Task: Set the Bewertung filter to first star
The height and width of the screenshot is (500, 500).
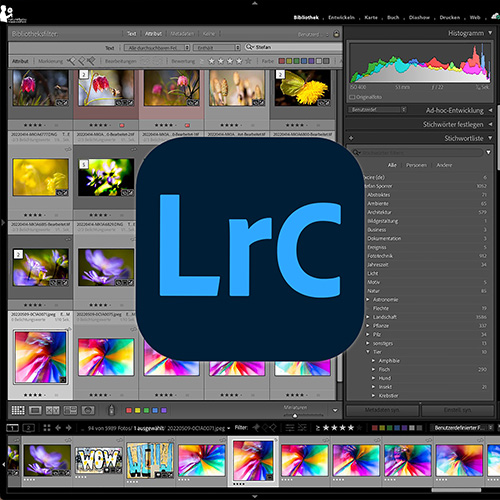Action: tap(211, 61)
